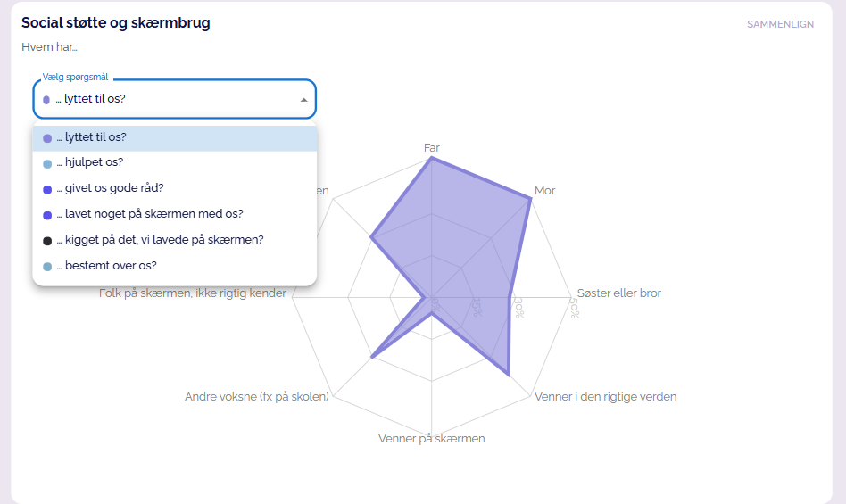Click the black dot beside "kigget på det"
This screenshot has height=504, width=846.
pyautogui.click(x=47, y=241)
